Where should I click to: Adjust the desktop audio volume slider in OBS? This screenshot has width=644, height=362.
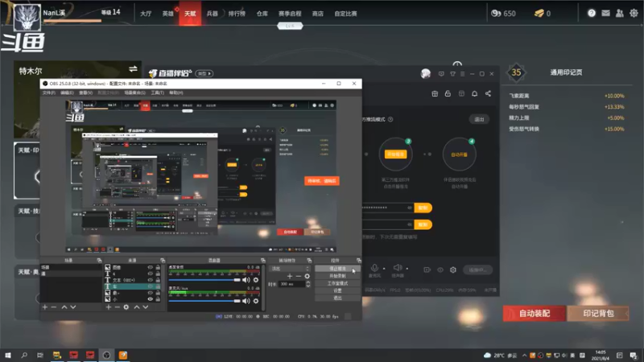(204, 280)
